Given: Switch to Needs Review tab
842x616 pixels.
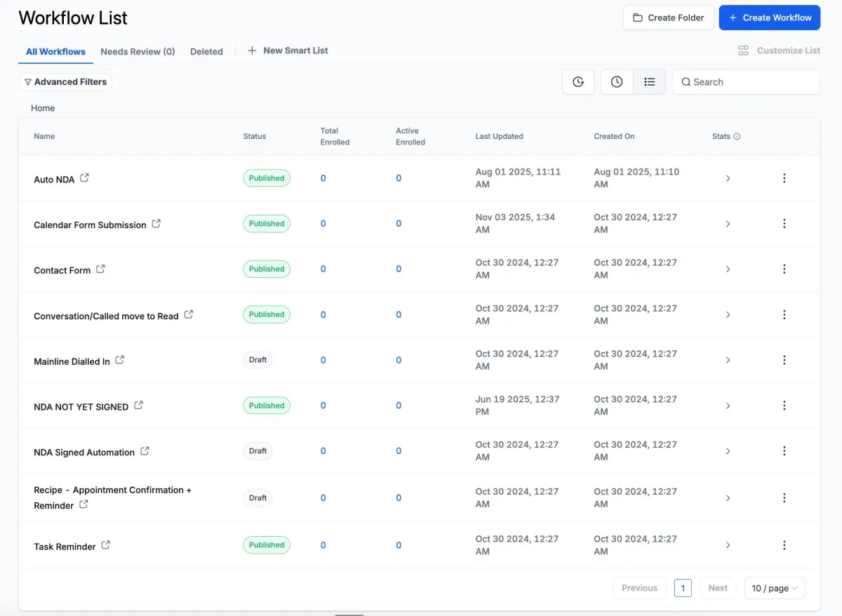Looking at the screenshot, I should [138, 51].
